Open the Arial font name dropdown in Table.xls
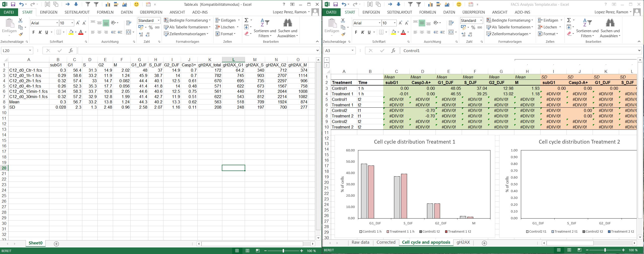 (x=57, y=23)
